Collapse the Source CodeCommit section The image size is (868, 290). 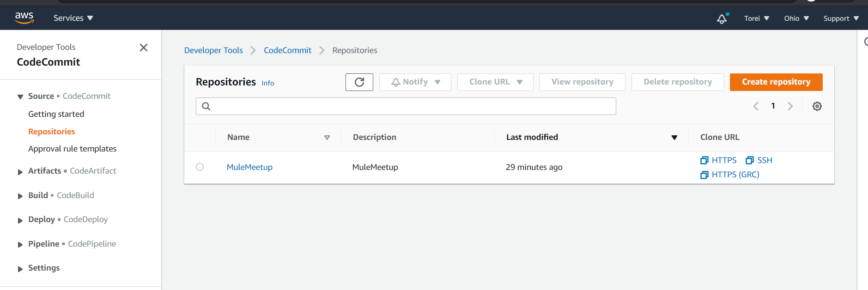(20, 97)
